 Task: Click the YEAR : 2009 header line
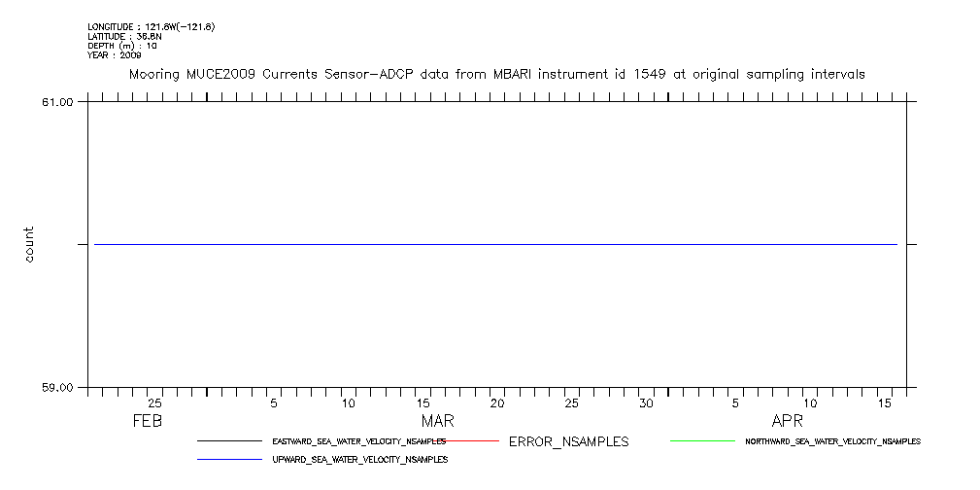tap(115, 55)
